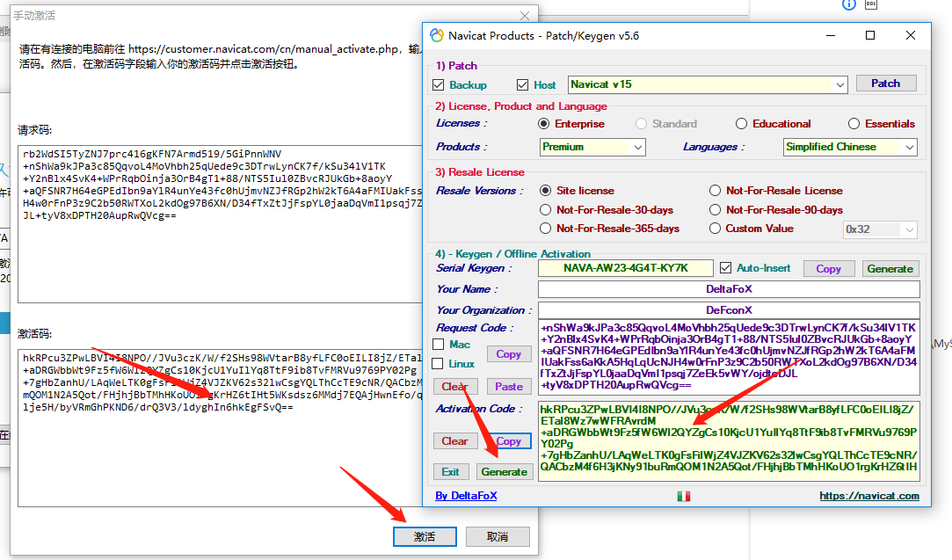Clear the activation code field
Screen dimensions: 952x560
tap(454, 441)
